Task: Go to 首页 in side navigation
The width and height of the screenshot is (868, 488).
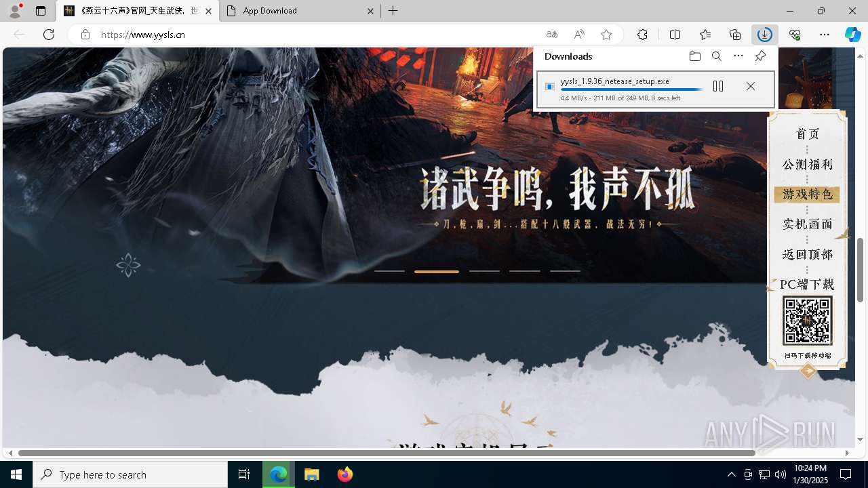Action: point(807,134)
